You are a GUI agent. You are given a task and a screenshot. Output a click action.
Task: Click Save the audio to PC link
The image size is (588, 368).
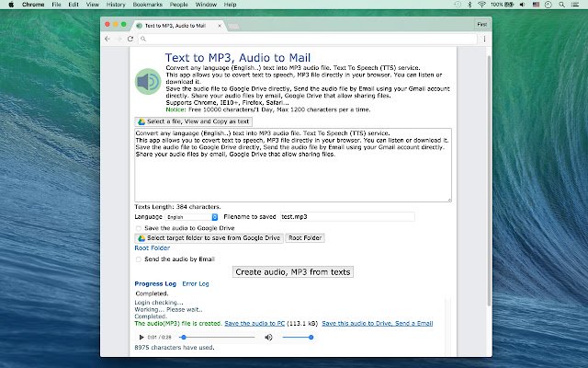(x=254, y=323)
